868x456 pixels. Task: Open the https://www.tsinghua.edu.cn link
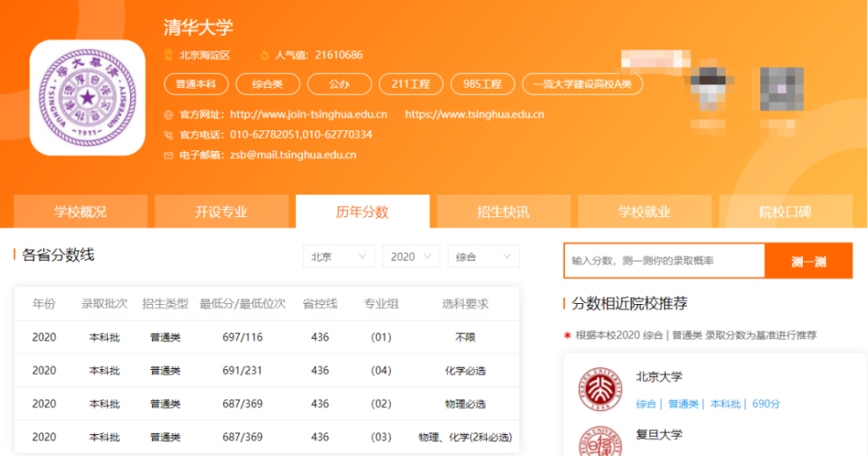click(x=475, y=115)
